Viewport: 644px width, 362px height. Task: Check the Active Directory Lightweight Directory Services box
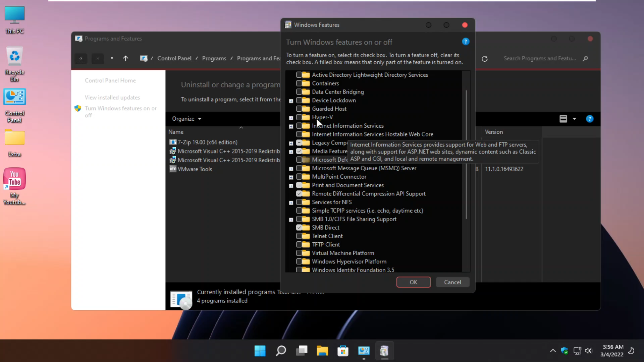tap(299, 75)
